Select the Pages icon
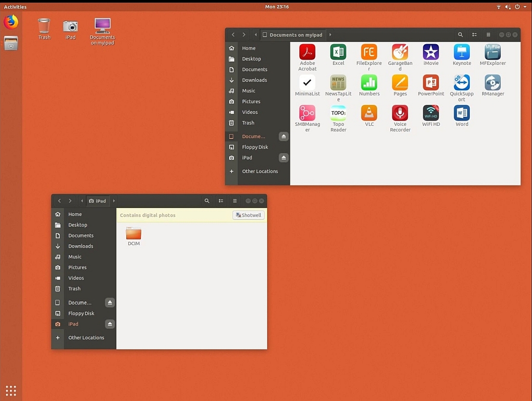Screen dimensions: 532x401 pyautogui.click(x=400, y=83)
